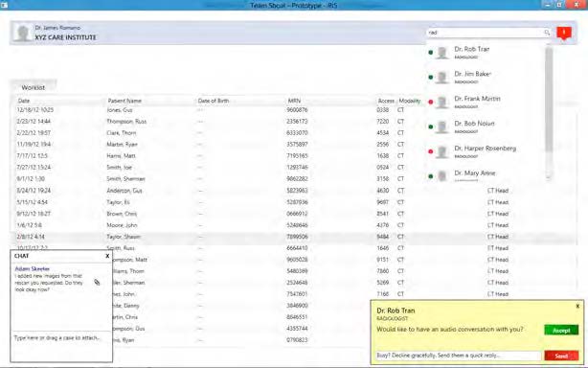Click MRN 8646551 in the worklist

pyautogui.click(x=297, y=317)
